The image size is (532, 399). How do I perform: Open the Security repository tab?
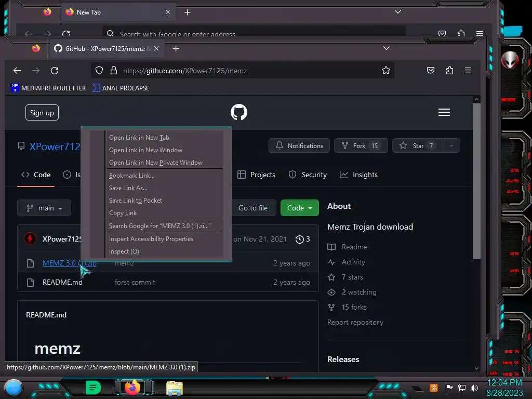point(308,175)
